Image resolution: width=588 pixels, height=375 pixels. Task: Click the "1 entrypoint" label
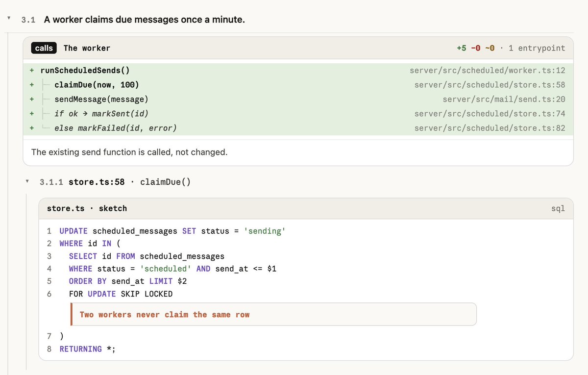coord(537,48)
